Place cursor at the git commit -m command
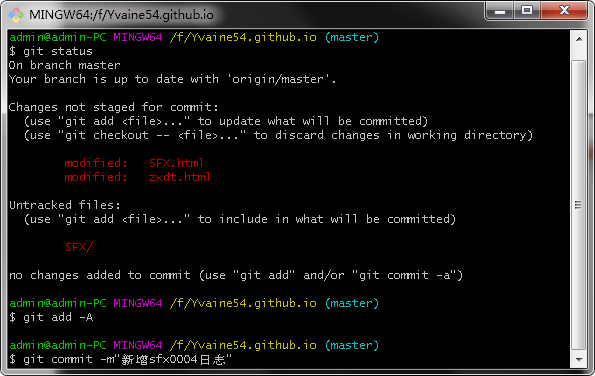Viewport: 595px width, 376px height. 120,359
